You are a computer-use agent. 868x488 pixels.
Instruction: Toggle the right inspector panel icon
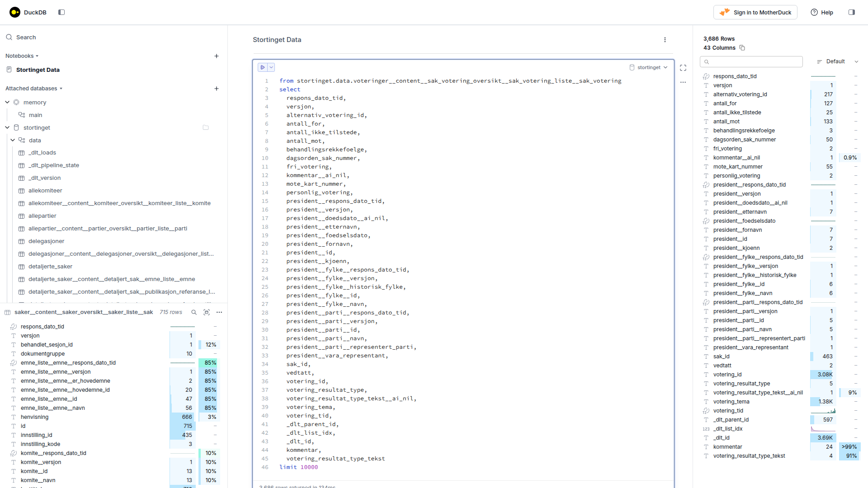852,12
